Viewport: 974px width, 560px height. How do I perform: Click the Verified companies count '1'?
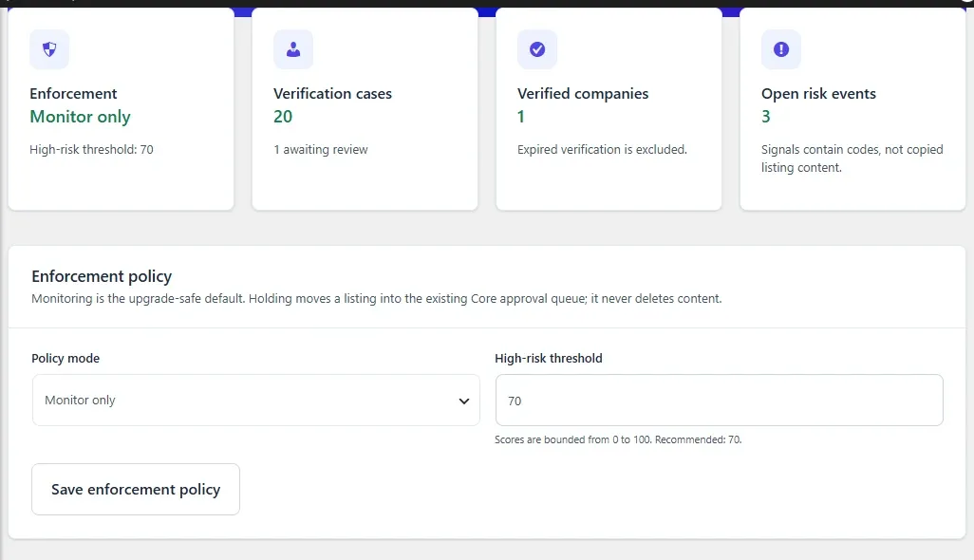point(521,117)
